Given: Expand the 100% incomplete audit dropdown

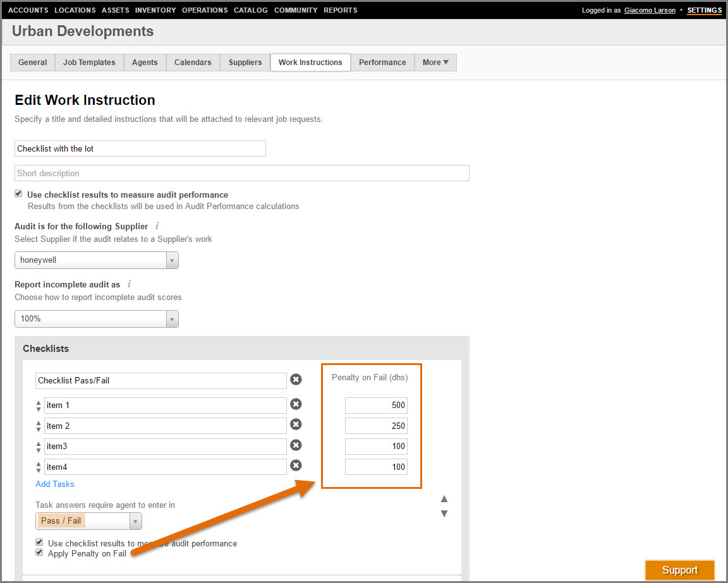Looking at the screenshot, I should pyautogui.click(x=97, y=319).
